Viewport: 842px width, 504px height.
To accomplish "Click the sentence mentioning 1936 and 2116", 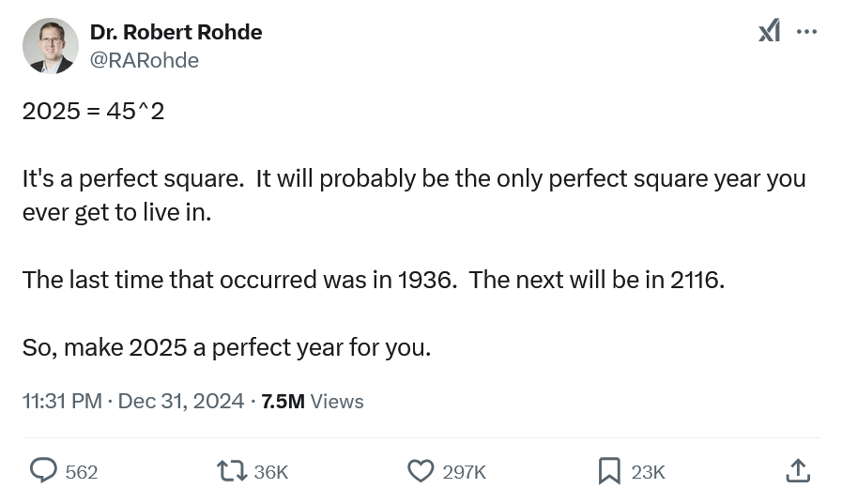I will [373, 280].
